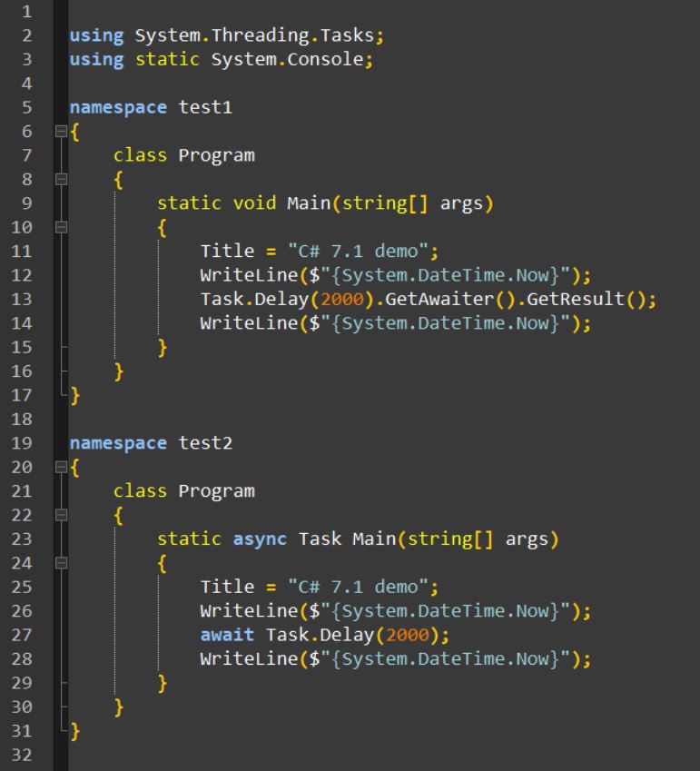This screenshot has height=771, width=700.
Task: Collapse the Program class fold toggle on line 22
Action: [x=61, y=515]
